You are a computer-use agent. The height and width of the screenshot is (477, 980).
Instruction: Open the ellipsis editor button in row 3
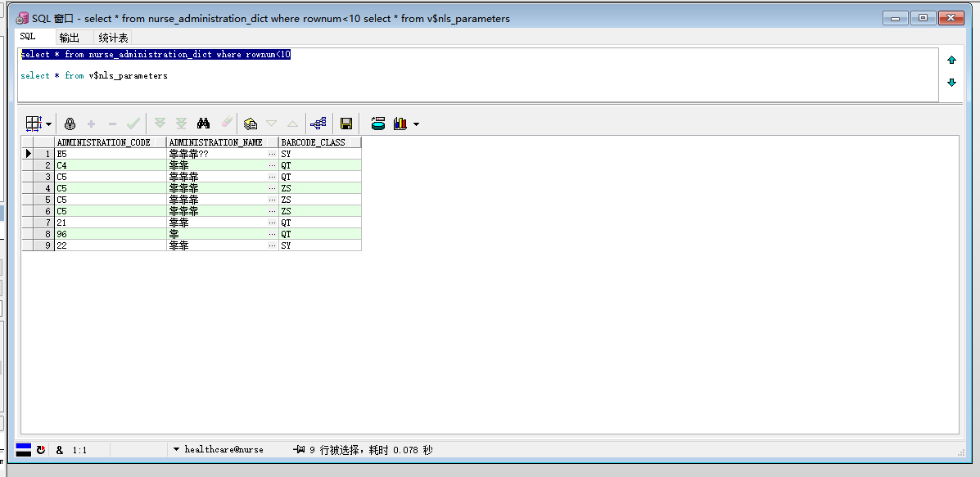[x=272, y=177]
